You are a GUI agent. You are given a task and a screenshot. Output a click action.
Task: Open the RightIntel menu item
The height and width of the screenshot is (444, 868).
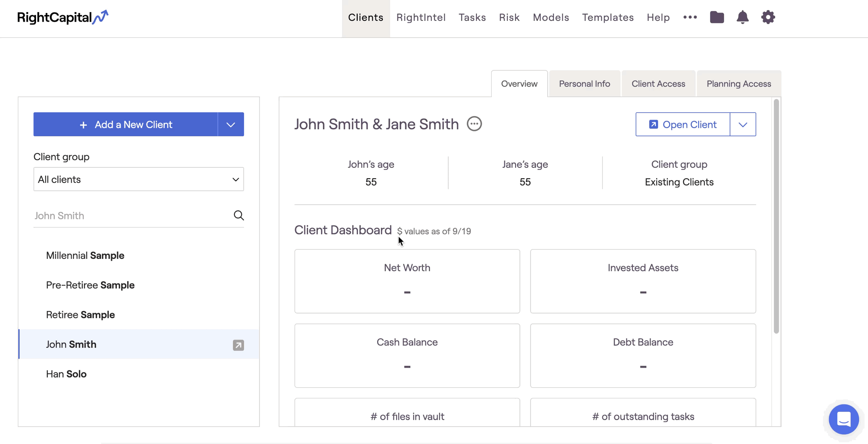(421, 17)
